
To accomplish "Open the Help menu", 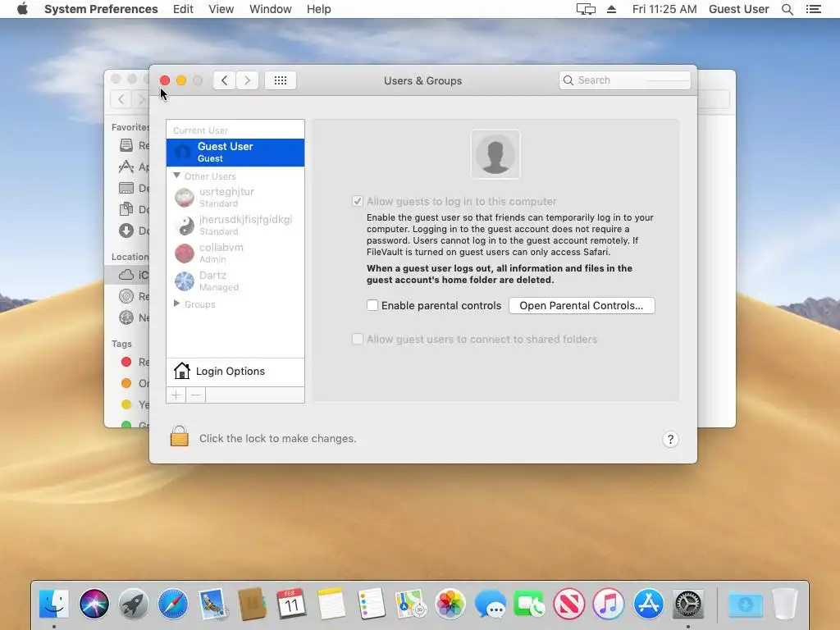I will [319, 9].
